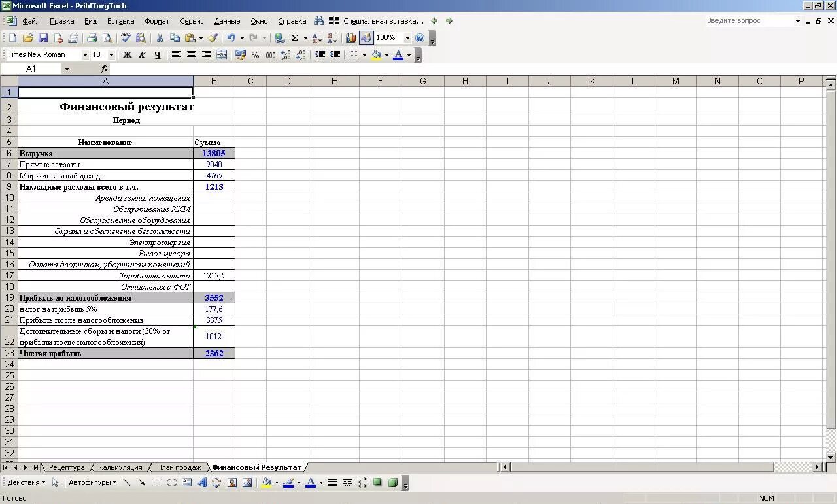Choose the Arrow drawing tool
Screen dimensions: 837x504
(x=142, y=482)
